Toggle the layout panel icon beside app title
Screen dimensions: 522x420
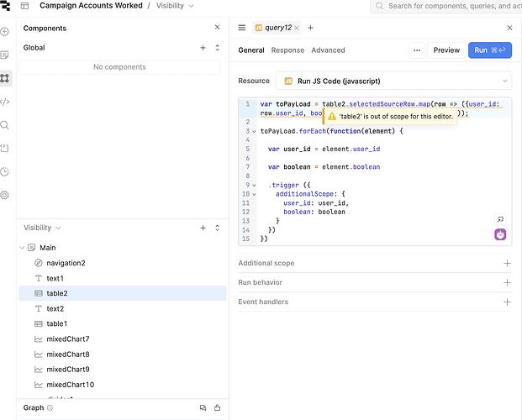point(24,6)
